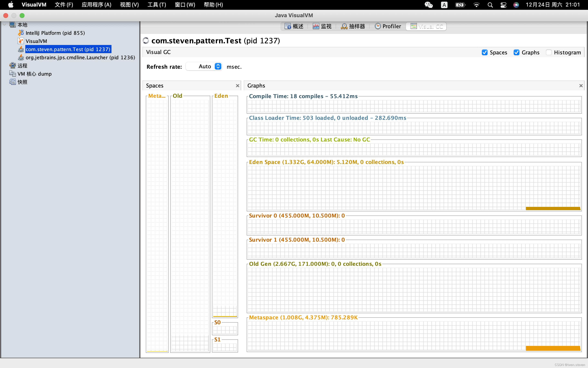Close the Graphs panel
This screenshot has height=368, width=588.
pos(581,86)
